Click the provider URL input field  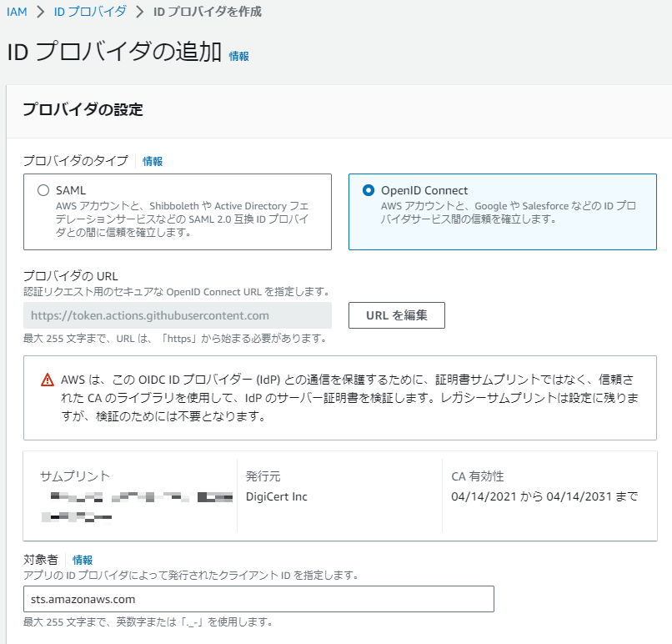(x=178, y=315)
